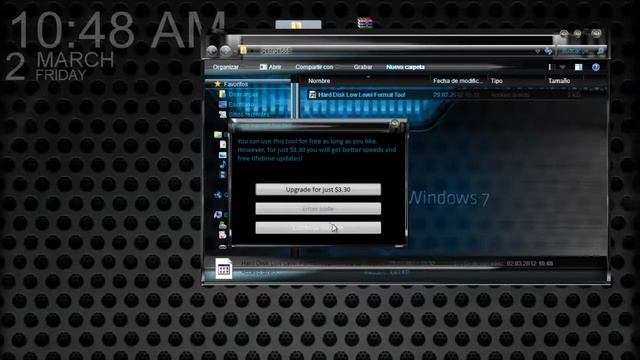640x360 pixels.
Task: Click the Documents library icon
Action: coord(223,144)
